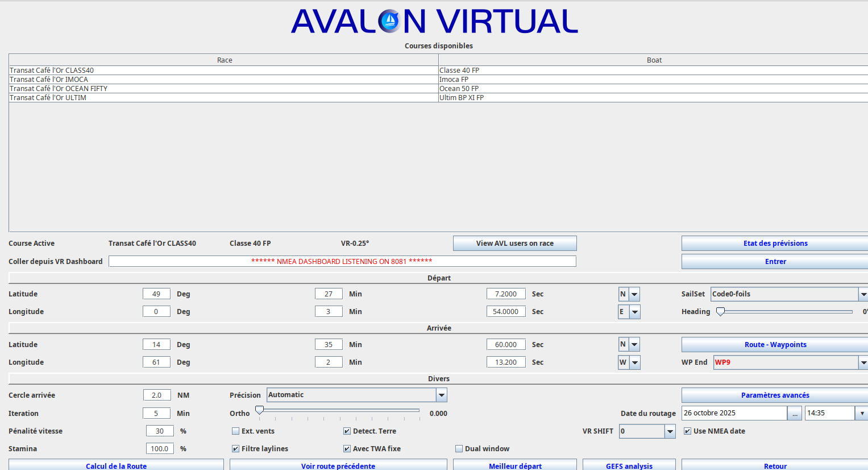Open the WP End WP9 dropdown
Viewport: 868px width, 470px height.
[863, 362]
